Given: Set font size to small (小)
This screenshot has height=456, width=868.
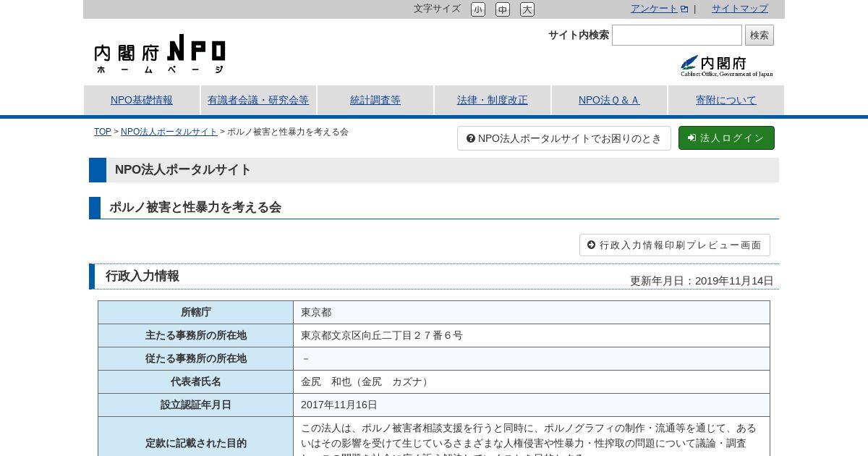Looking at the screenshot, I should (478, 9).
